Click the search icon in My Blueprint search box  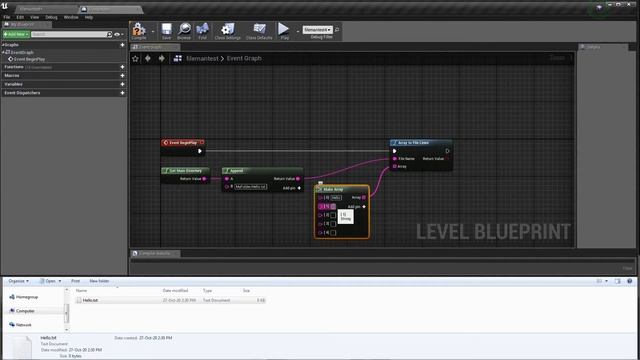click(x=109, y=34)
